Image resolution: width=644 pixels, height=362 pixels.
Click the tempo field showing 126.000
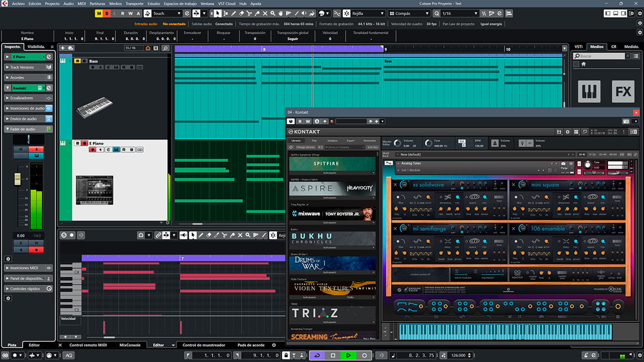click(458, 355)
